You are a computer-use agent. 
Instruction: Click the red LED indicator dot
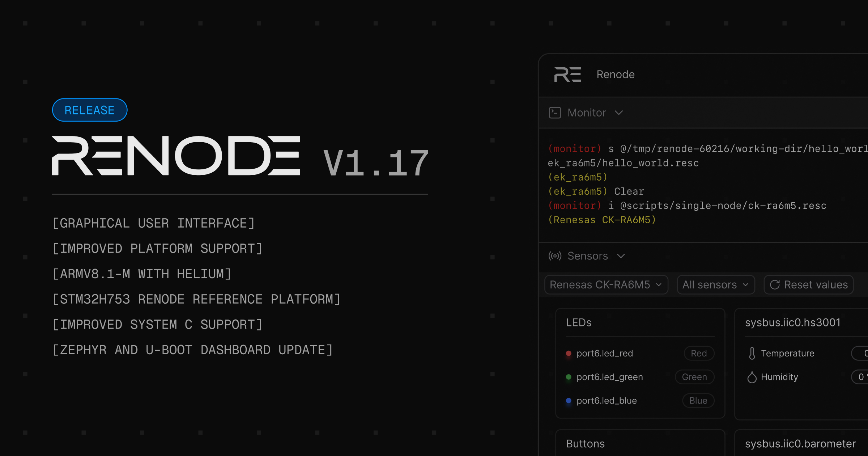tap(569, 353)
